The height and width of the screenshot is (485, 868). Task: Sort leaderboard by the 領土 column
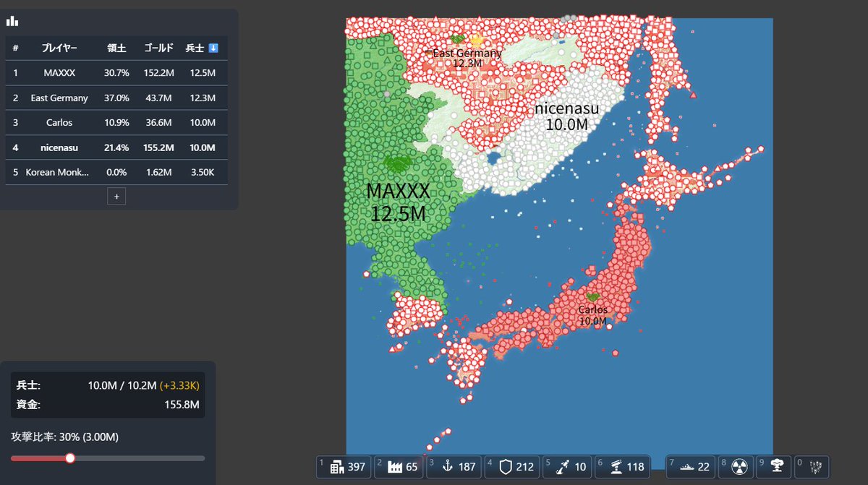point(116,48)
